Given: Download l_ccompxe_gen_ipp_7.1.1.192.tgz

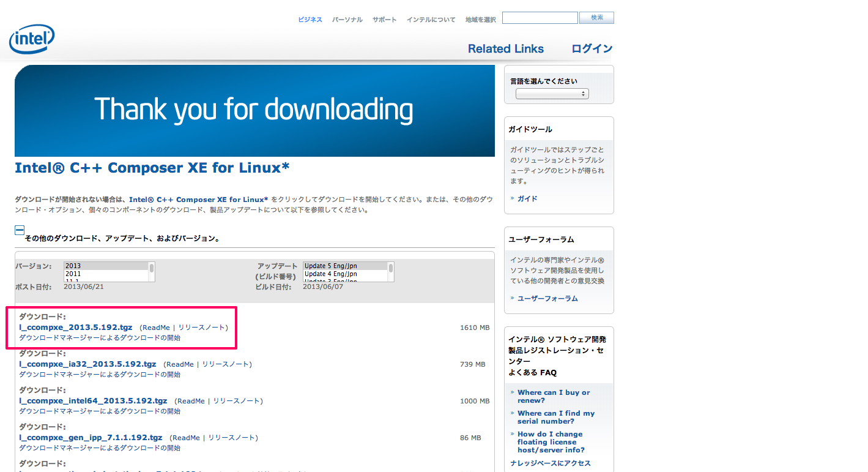Looking at the screenshot, I should point(91,438).
